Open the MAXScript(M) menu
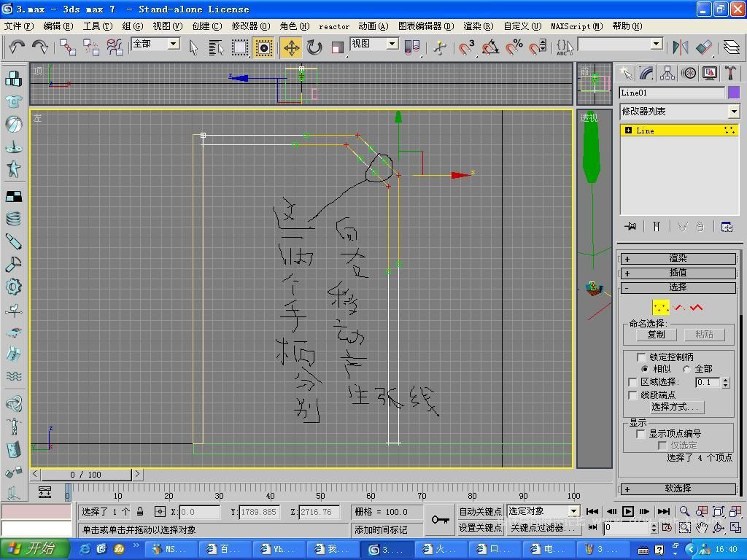747x560 pixels. click(x=577, y=26)
